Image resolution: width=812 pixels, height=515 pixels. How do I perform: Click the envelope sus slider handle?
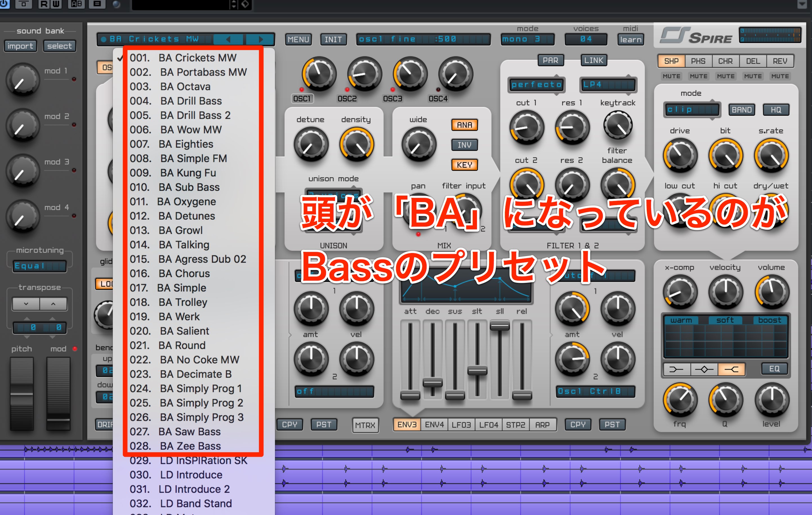pyautogui.click(x=455, y=395)
